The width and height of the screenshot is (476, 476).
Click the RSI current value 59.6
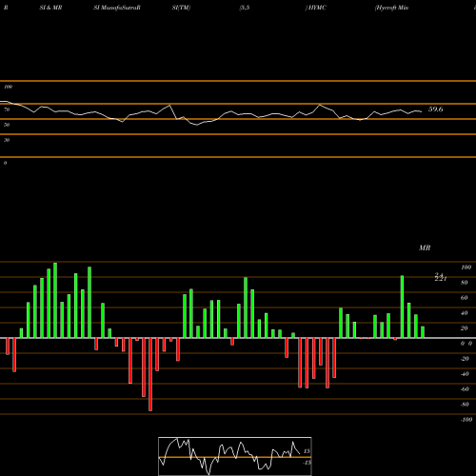[435, 109]
